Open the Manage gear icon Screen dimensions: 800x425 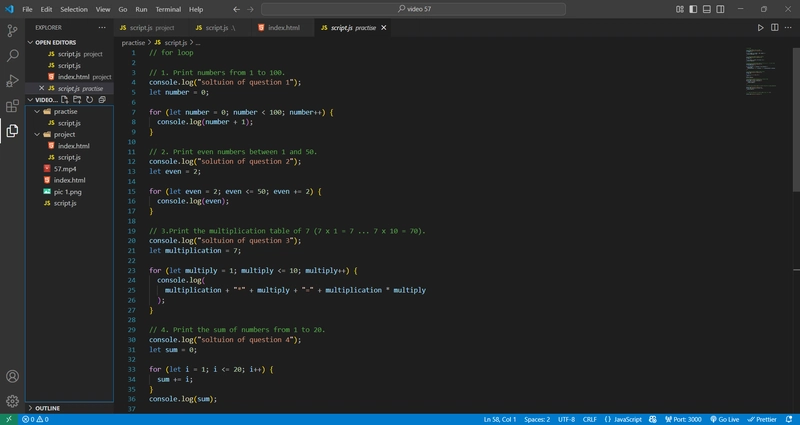(x=12, y=401)
